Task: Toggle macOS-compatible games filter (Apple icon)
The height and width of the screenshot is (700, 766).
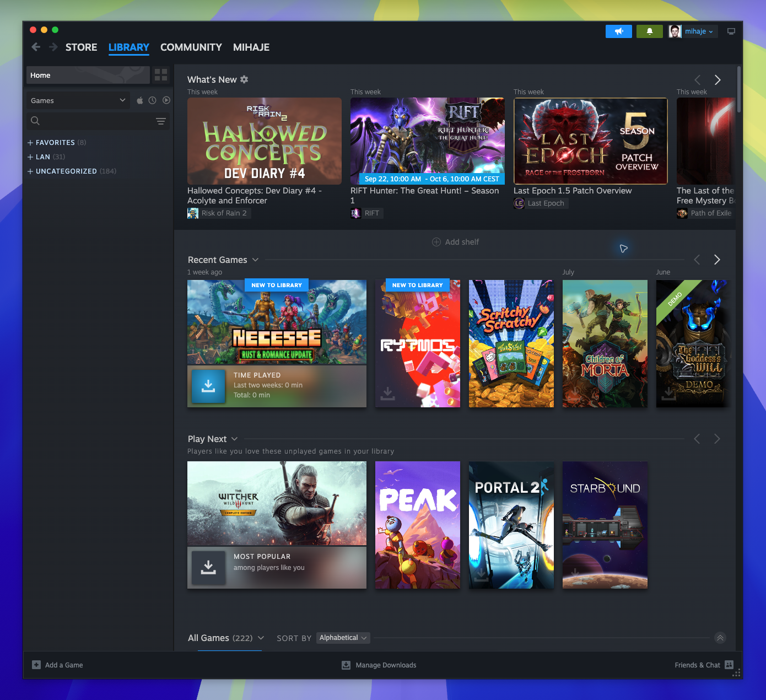Action: 140,100
